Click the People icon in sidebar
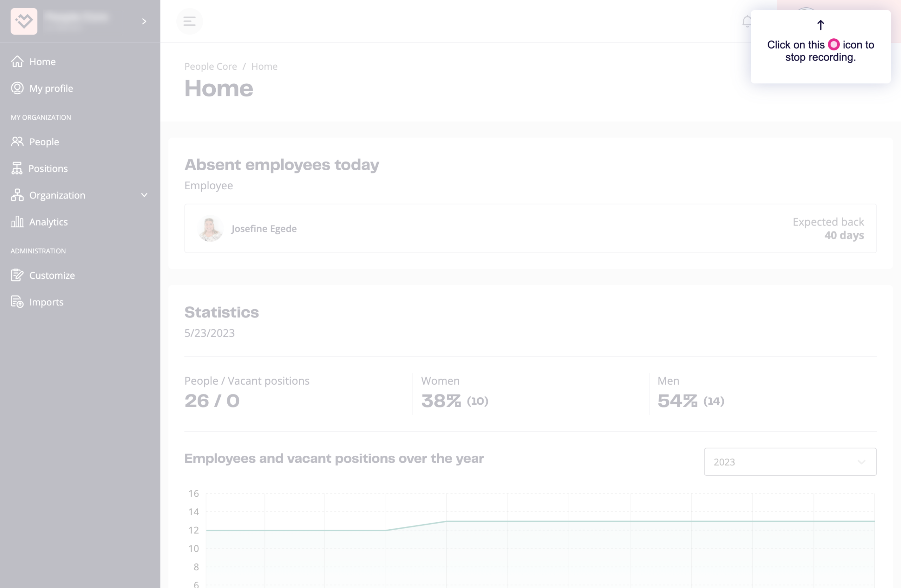901x588 pixels. point(17,141)
